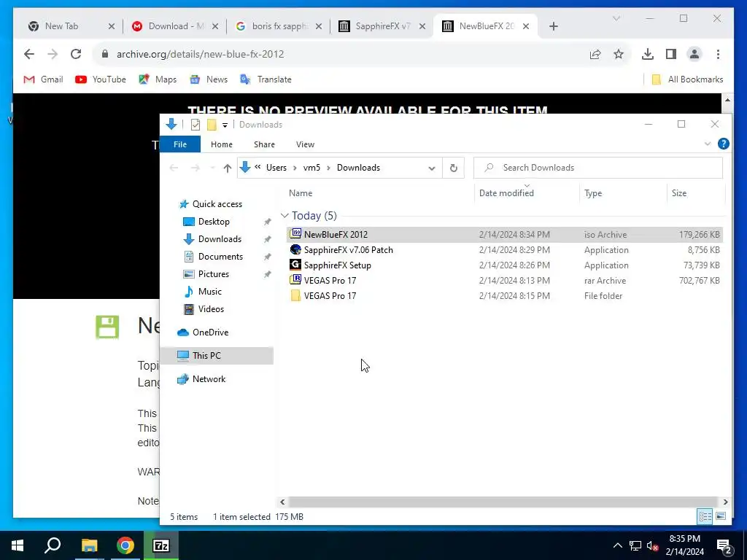This screenshot has height=560, width=747.
Task: Sort by Type column header
Action: point(593,193)
